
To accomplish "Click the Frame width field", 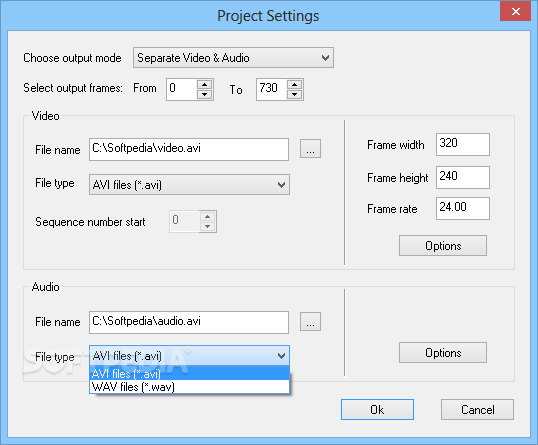I will point(463,144).
